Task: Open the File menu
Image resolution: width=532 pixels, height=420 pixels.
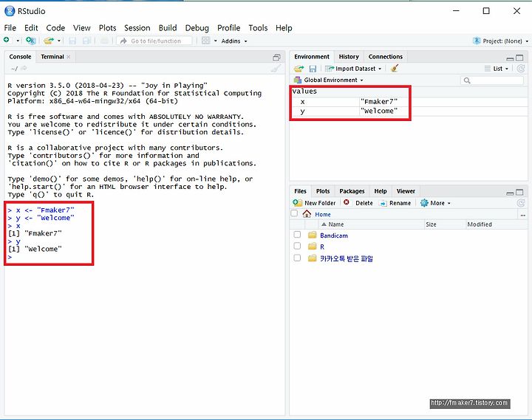Action: coord(10,28)
